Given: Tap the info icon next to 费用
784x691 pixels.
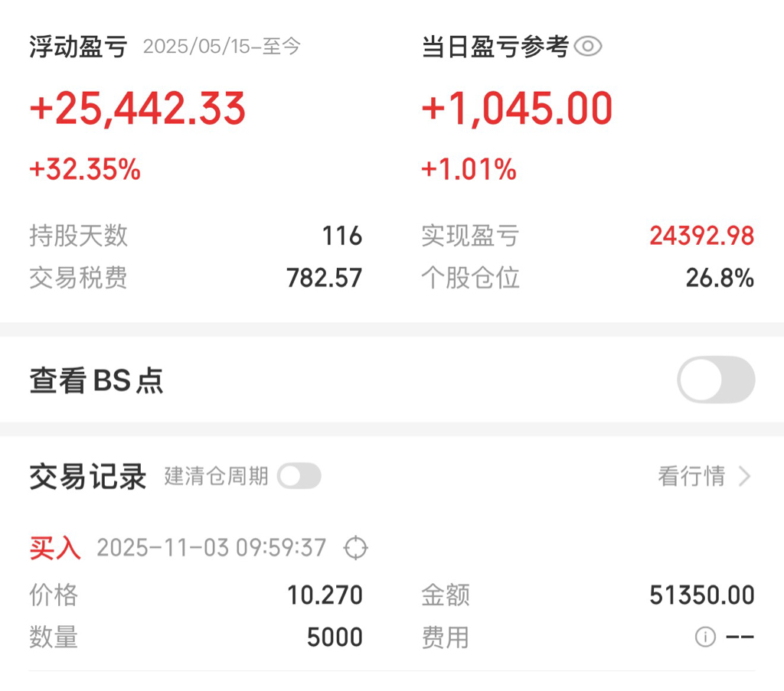Looking at the screenshot, I should [x=705, y=637].
